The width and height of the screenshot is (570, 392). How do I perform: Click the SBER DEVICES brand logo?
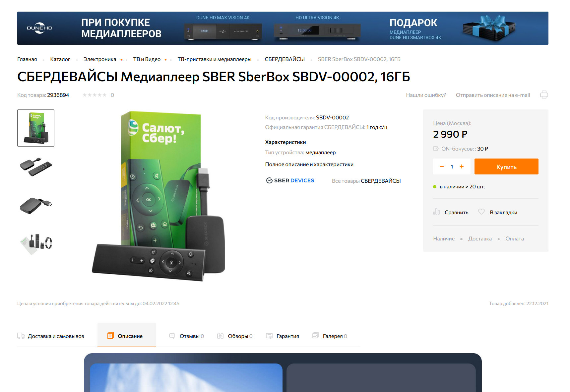(290, 180)
